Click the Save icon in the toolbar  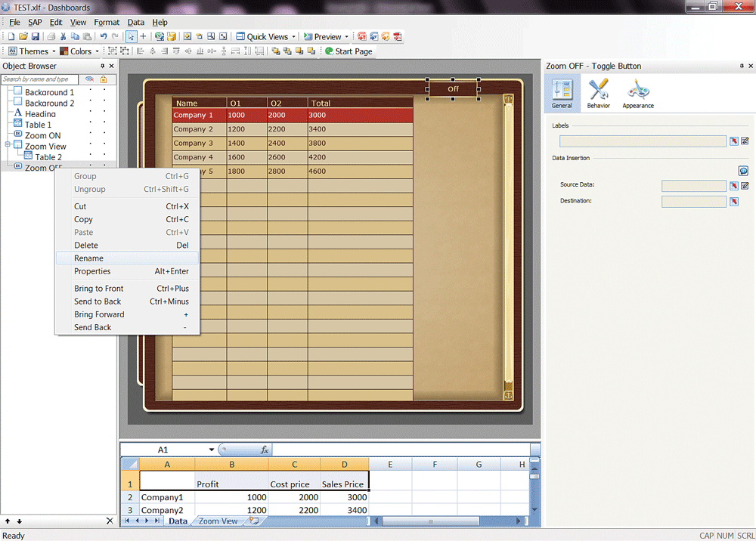point(36,36)
